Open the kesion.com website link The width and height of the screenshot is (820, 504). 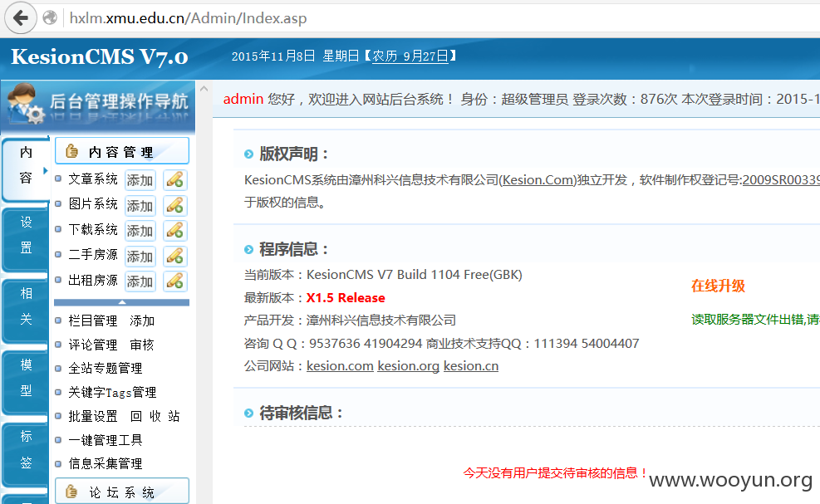click(340, 366)
